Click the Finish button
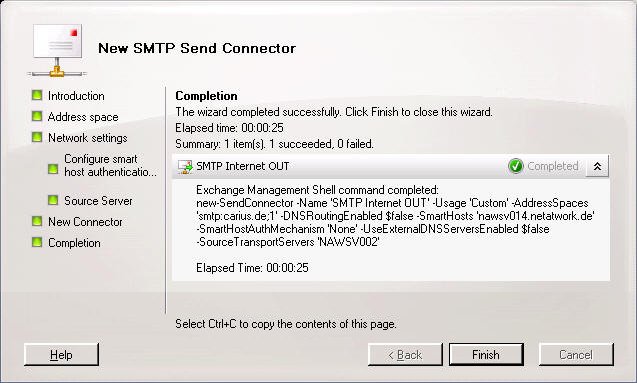This screenshot has height=383, width=637. (486, 355)
